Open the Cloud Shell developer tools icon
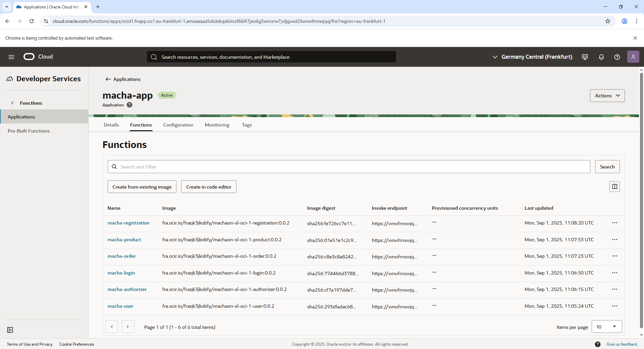The width and height of the screenshot is (644, 349). click(585, 57)
